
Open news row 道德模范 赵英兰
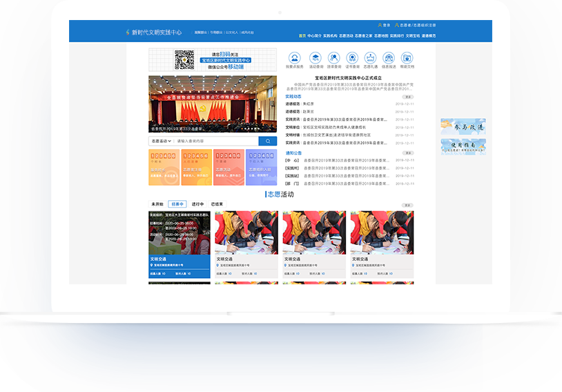coord(349,112)
